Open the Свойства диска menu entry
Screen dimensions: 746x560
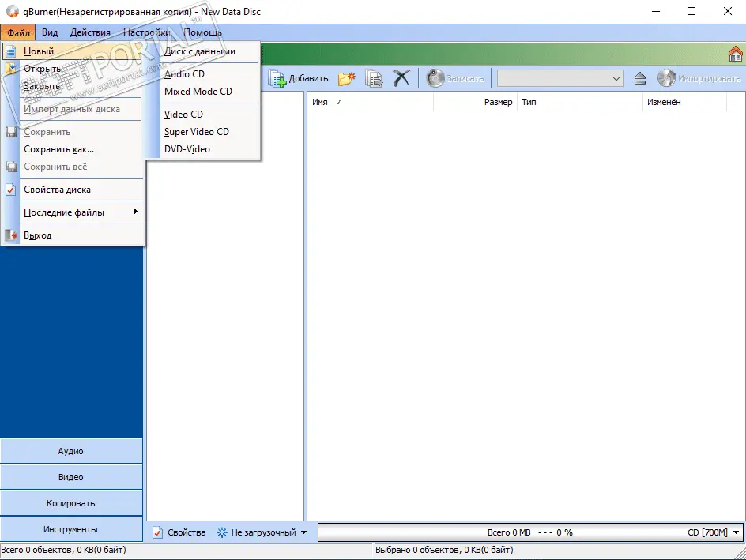coord(57,190)
